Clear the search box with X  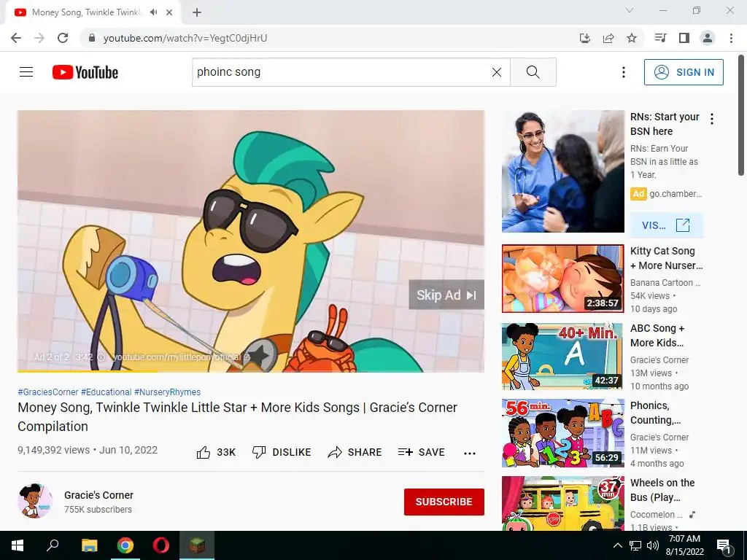496,72
